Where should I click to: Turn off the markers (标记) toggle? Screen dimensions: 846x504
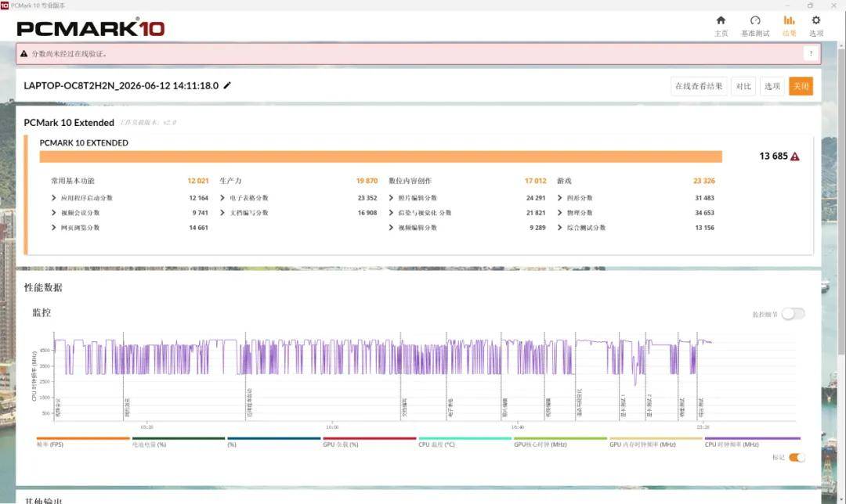pyautogui.click(x=797, y=457)
